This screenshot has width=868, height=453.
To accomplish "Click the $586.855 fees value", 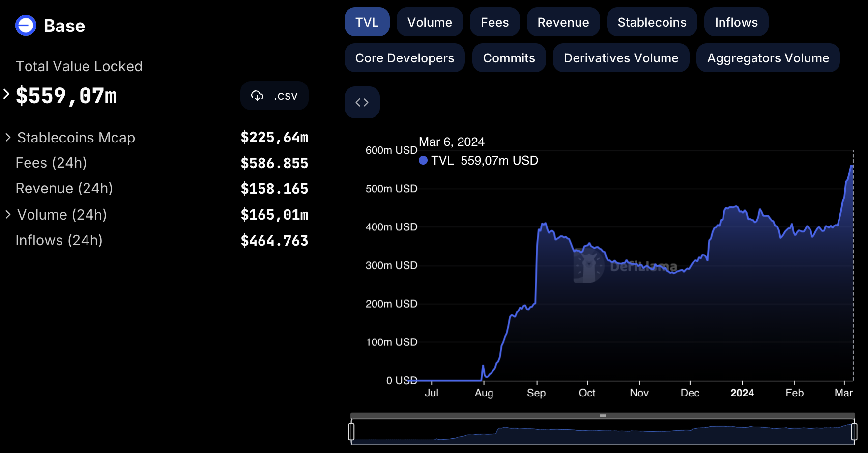I will point(274,163).
